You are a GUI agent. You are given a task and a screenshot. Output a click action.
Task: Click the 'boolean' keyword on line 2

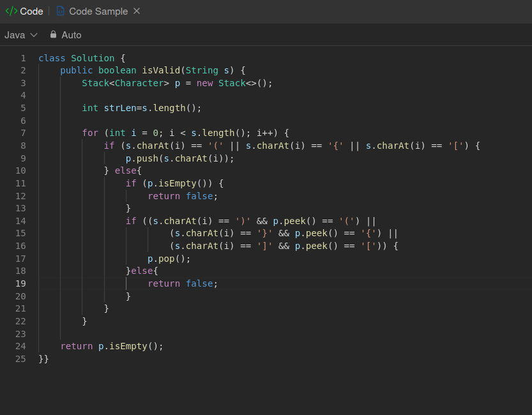tap(117, 70)
